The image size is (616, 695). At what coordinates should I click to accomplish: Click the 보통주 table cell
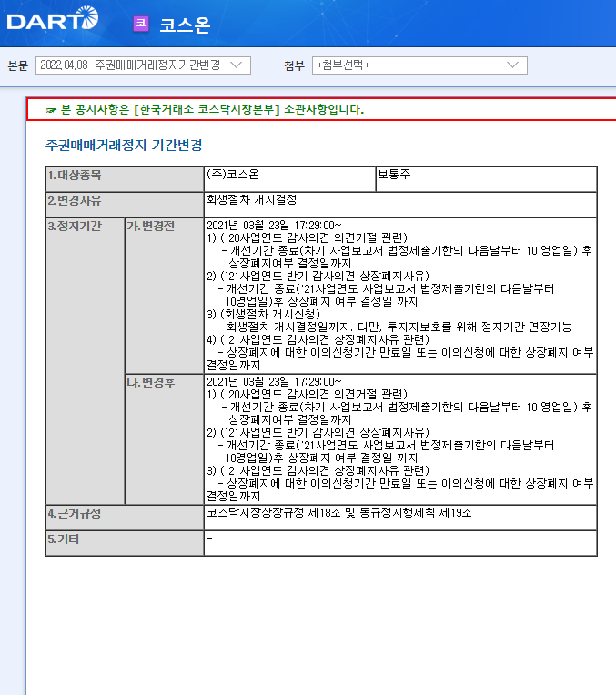(486, 179)
